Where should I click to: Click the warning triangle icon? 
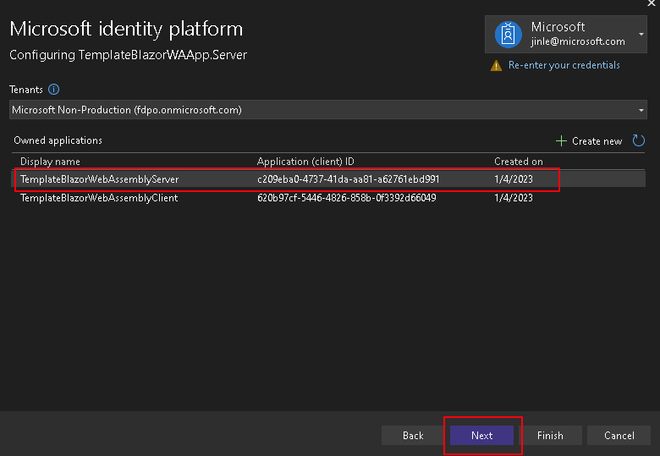496,66
